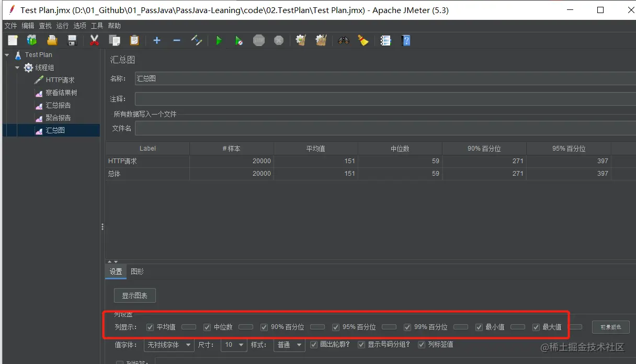Save the test plan with floppy icon
Screen dimensions: 636x364
(x=72, y=40)
